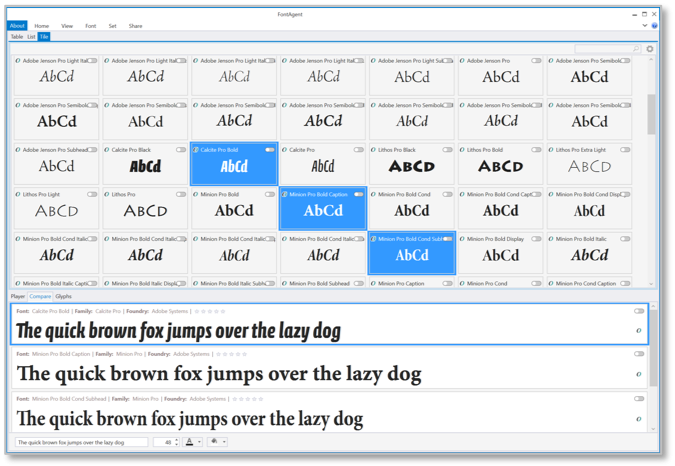Click the tile grid's vertical scrollbar thumb

click(x=651, y=114)
